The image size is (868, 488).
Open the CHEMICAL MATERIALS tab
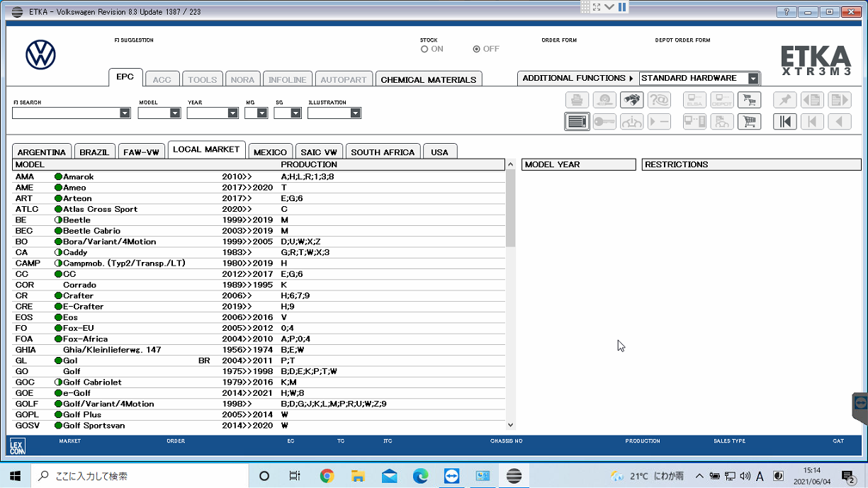[x=428, y=79]
